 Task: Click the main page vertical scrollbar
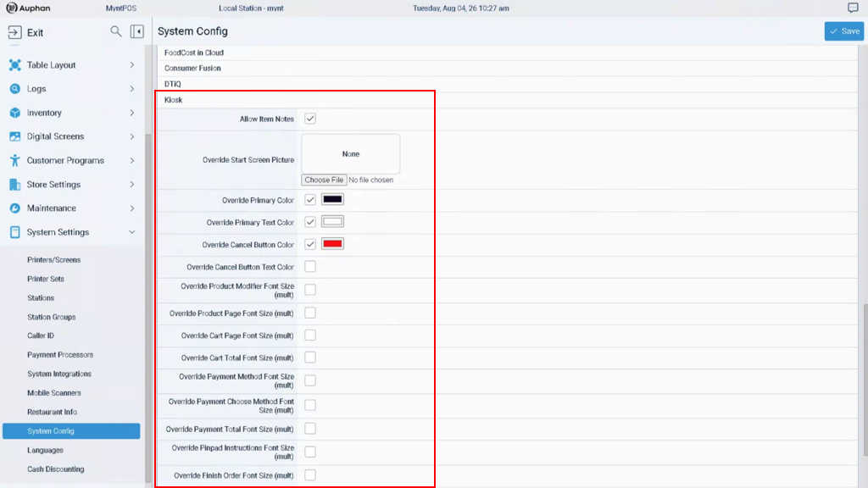pyautogui.click(x=865, y=379)
